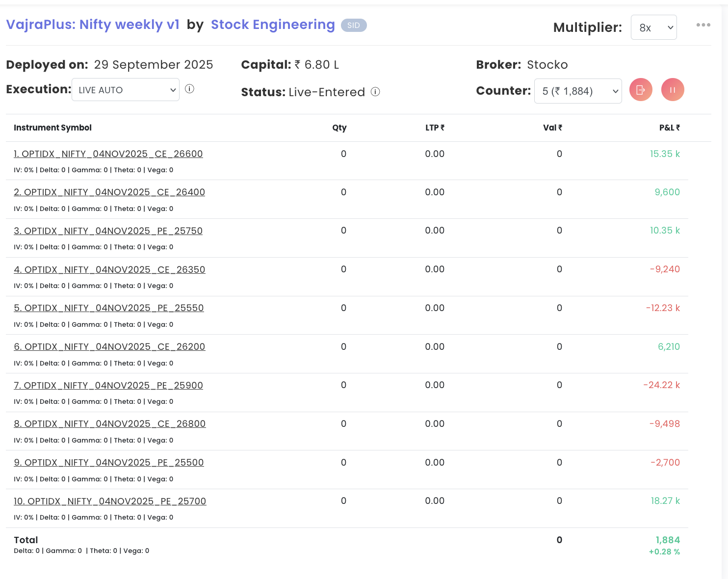Screen dimensions: 728x579
Task: Open the PE_25750 instrument row link
Action: click(x=108, y=231)
